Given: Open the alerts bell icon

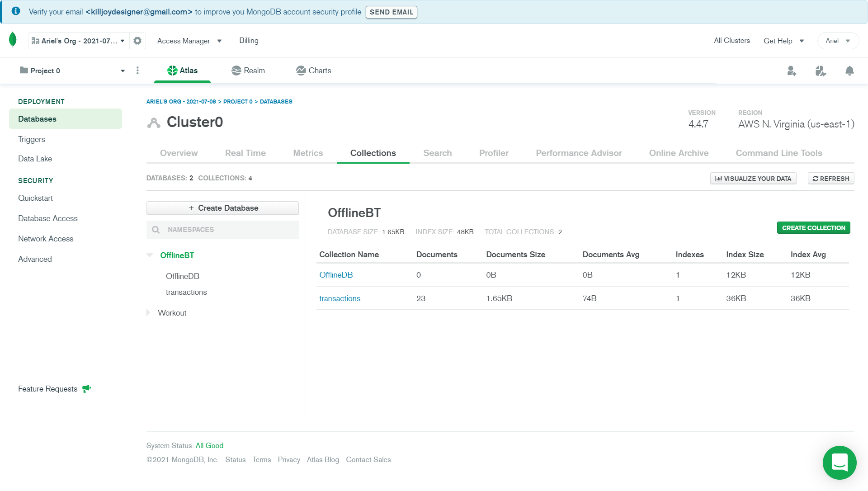Looking at the screenshot, I should (x=849, y=71).
